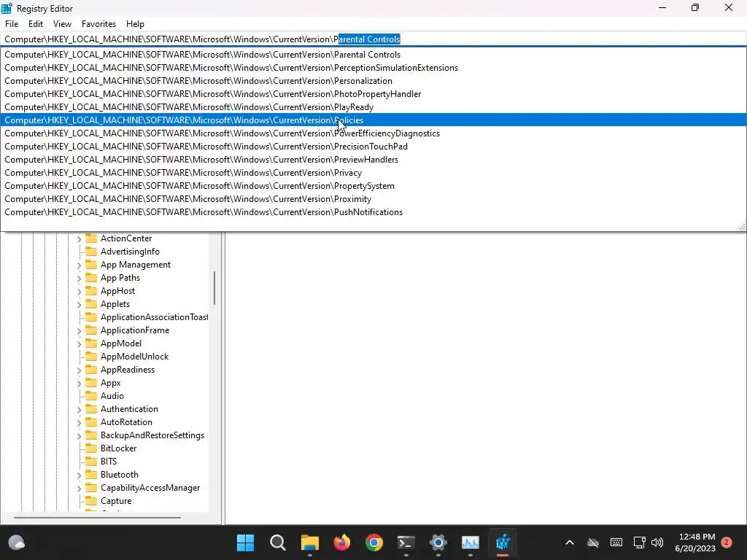The height and width of the screenshot is (560, 747).
Task: Expand the BackupAndRestoreSettings key
Action: point(79,436)
